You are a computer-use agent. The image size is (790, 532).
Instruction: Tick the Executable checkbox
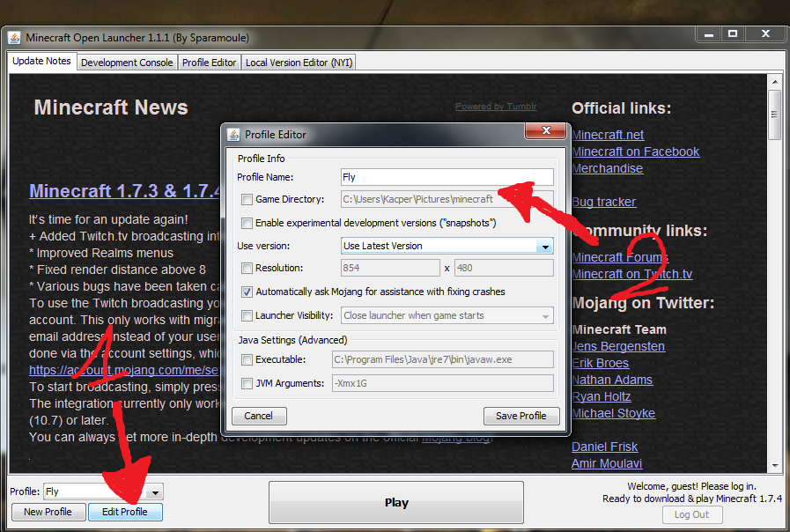click(247, 359)
